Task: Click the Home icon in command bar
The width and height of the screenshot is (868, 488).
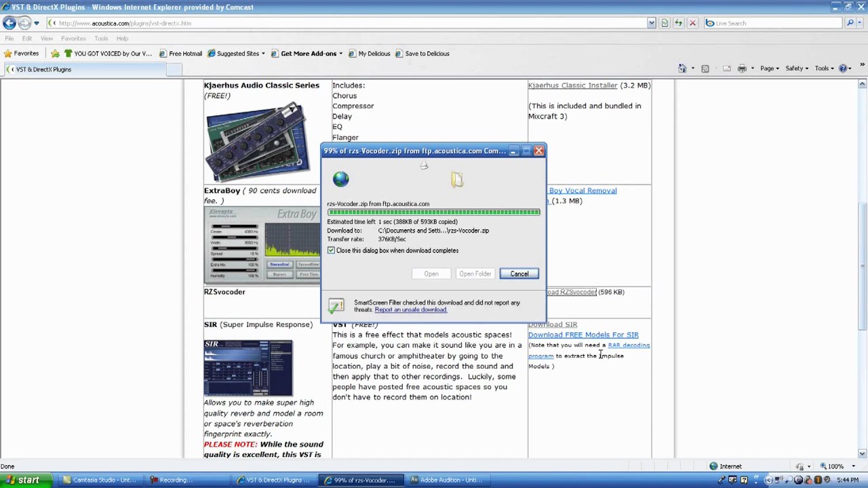Action: 682,68
